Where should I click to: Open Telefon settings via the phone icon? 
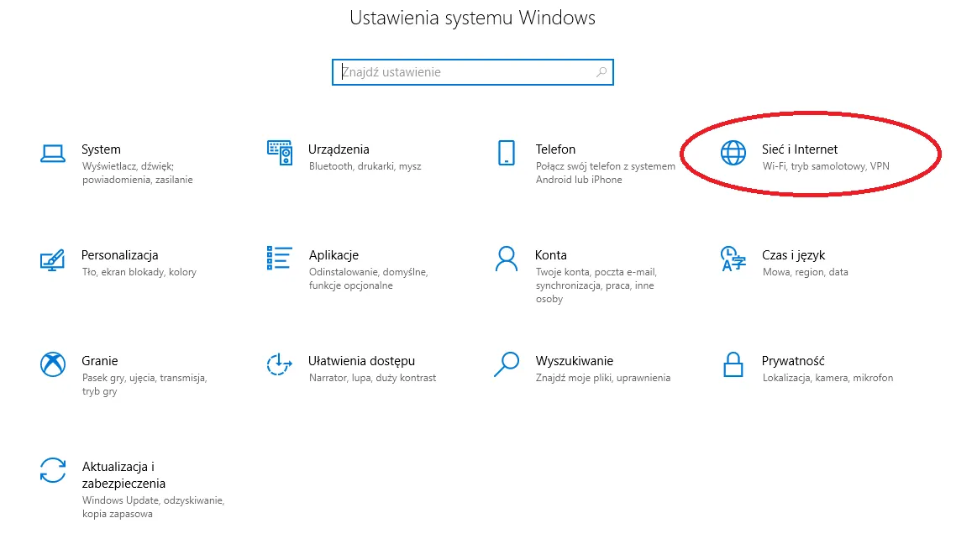tap(507, 153)
